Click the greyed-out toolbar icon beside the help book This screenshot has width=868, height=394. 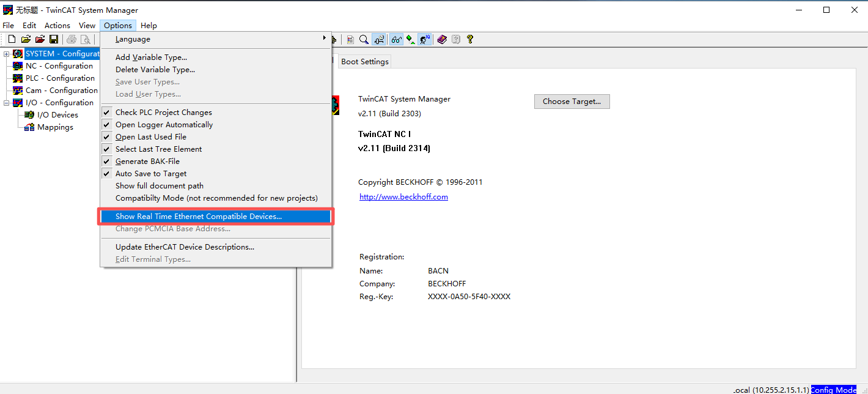(456, 40)
